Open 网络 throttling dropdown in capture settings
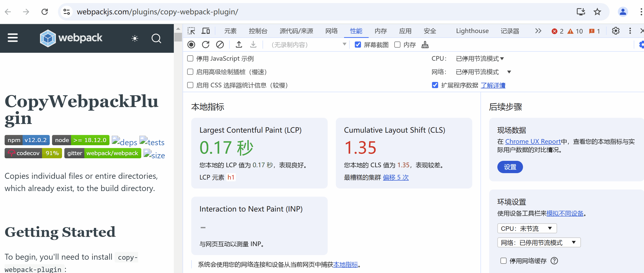 (484, 72)
